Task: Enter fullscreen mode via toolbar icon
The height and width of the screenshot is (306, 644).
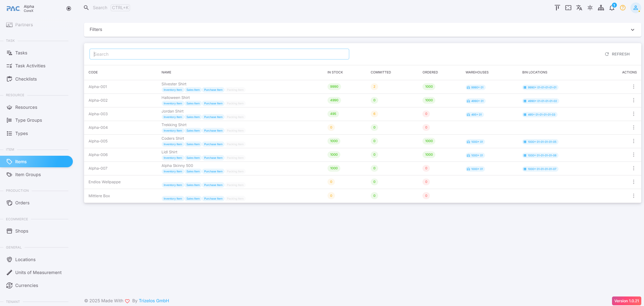Action: [568, 8]
